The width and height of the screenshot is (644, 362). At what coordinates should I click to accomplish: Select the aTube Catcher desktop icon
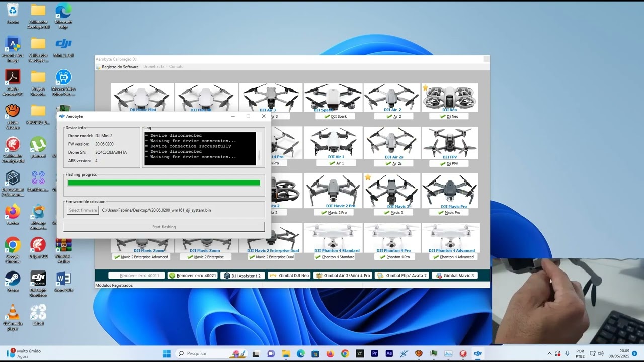click(13, 116)
